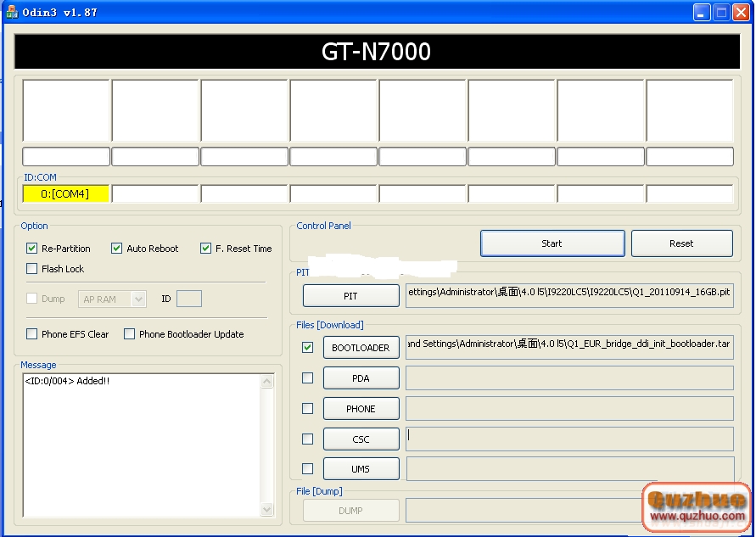
Task: Browse for a PIT file
Action: click(x=351, y=296)
